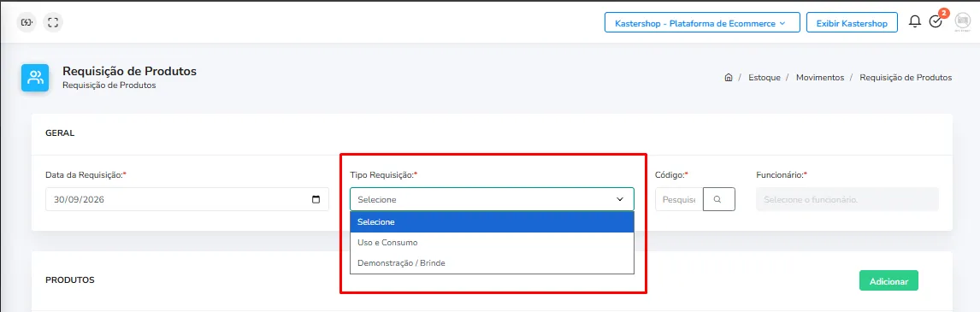Screen dimensions: 980x312
Task: Open the notifications bell
Action: 914,22
